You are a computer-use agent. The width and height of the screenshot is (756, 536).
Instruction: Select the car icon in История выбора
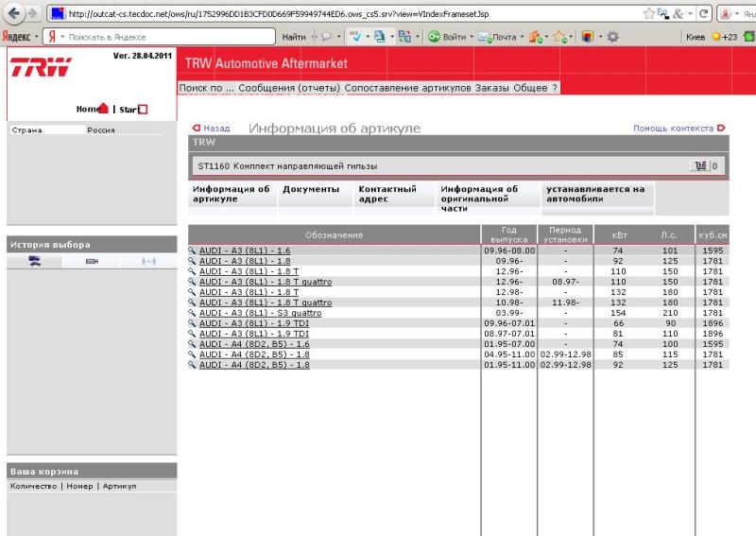click(x=35, y=261)
